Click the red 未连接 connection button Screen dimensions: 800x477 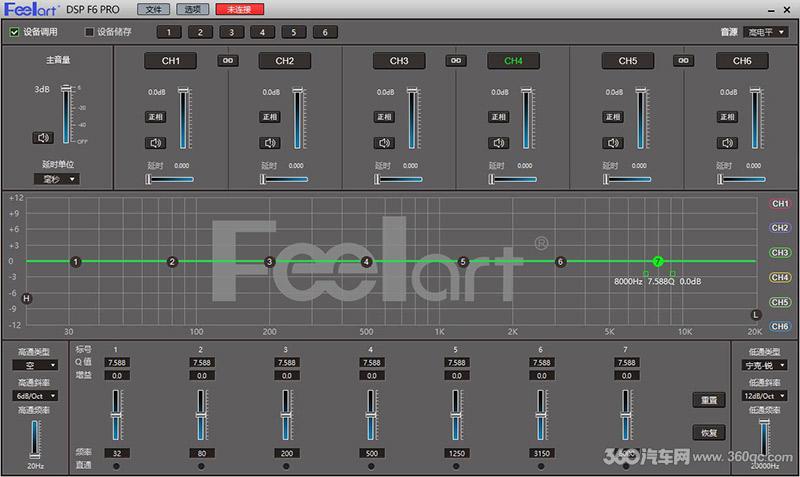pyautogui.click(x=240, y=9)
